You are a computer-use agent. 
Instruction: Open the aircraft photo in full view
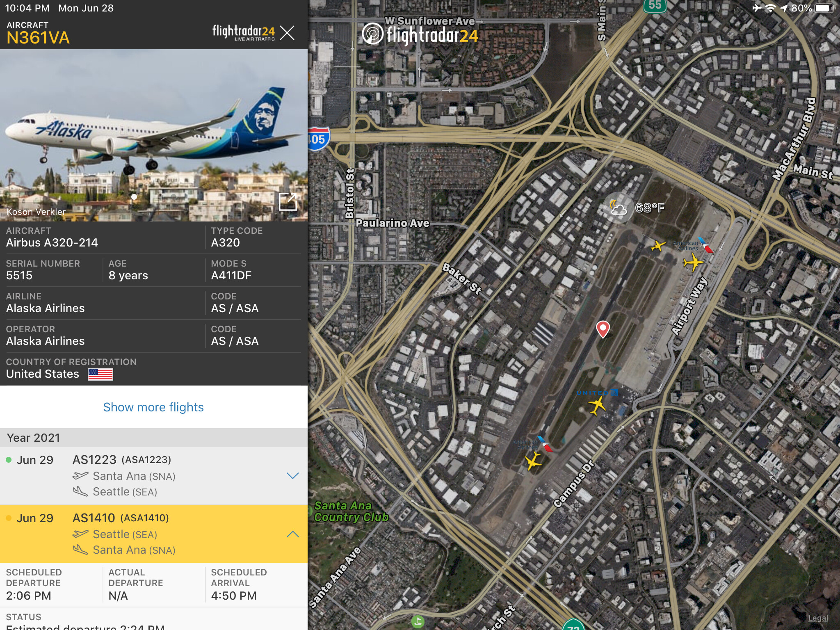288,201
